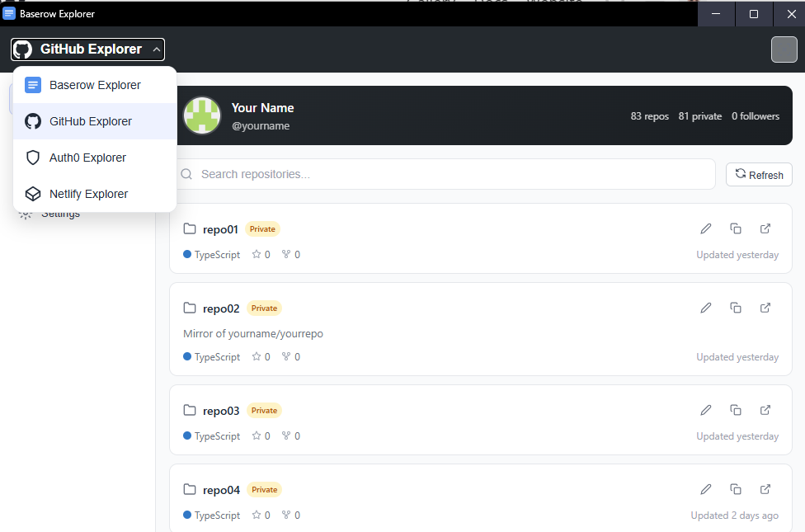Click the user avatar in profile header
The image size is (805, 532).
202,115
